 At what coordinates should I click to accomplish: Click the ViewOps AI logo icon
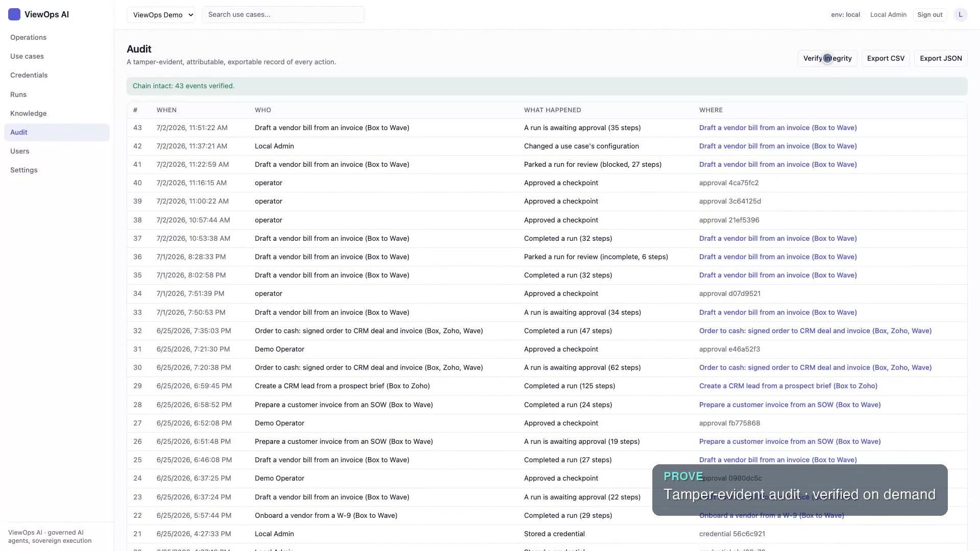click(x=14, y=14)
